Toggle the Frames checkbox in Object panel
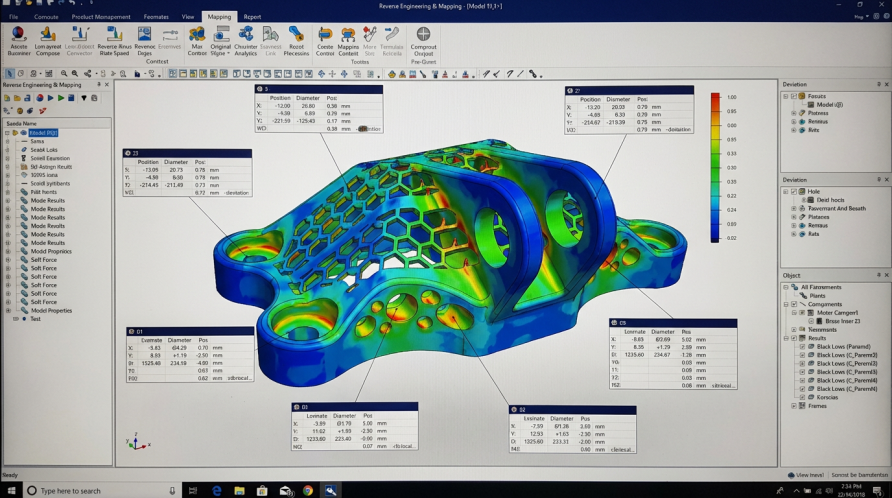892x498 pixels. click(794, 406)
